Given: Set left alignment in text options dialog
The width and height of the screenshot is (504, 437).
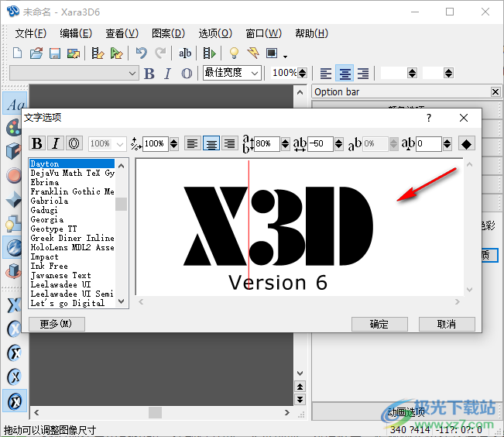Looking at the screenshot, I should (x=193, y=143).
